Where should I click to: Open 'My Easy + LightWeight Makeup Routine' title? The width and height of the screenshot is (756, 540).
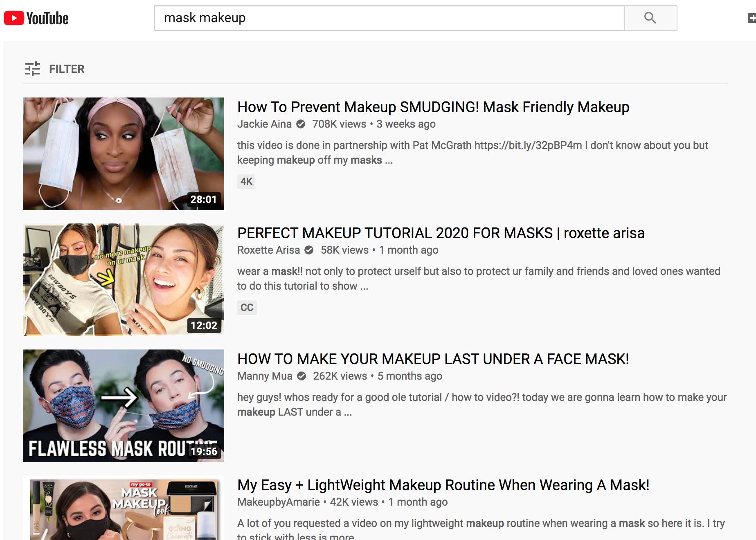click(x=443, y=485)
